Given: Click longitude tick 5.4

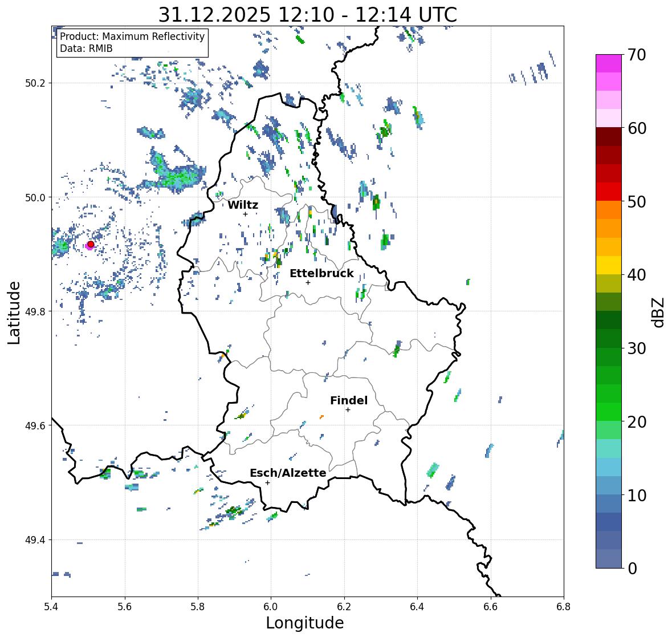Looking at the screenshot, I should point(51,606).
